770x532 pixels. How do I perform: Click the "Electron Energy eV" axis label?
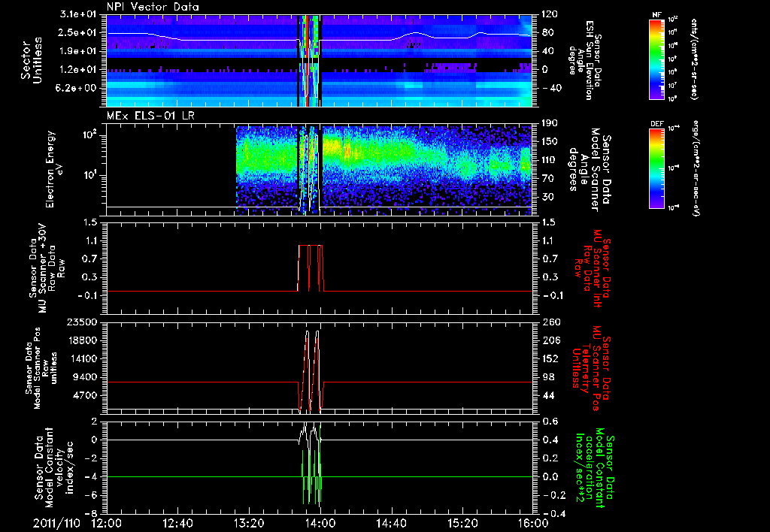54,169
